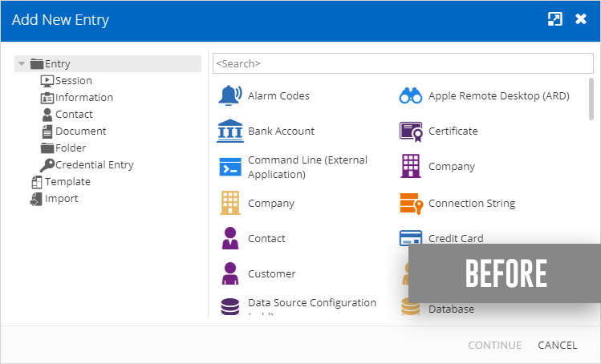Select Session in the entry tree
Viewport: 601px width, 364px height.
(73, 80)
